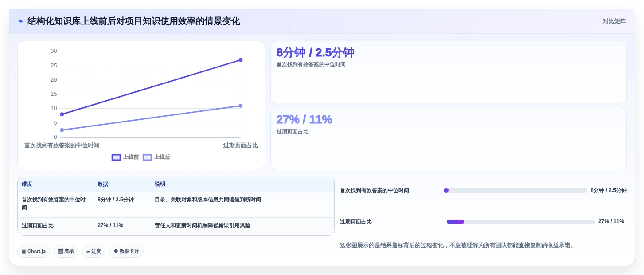Image resolution: width=644 pixels, height=275 pixels.
Task: Click the x-axis label 过期页面占比
Action: tap(241, 145)
